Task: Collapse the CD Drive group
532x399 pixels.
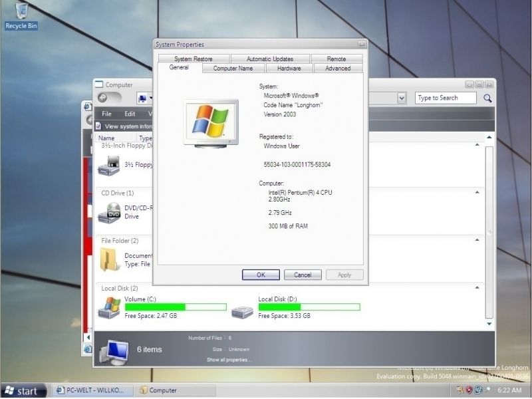Action: pos(477,192)
